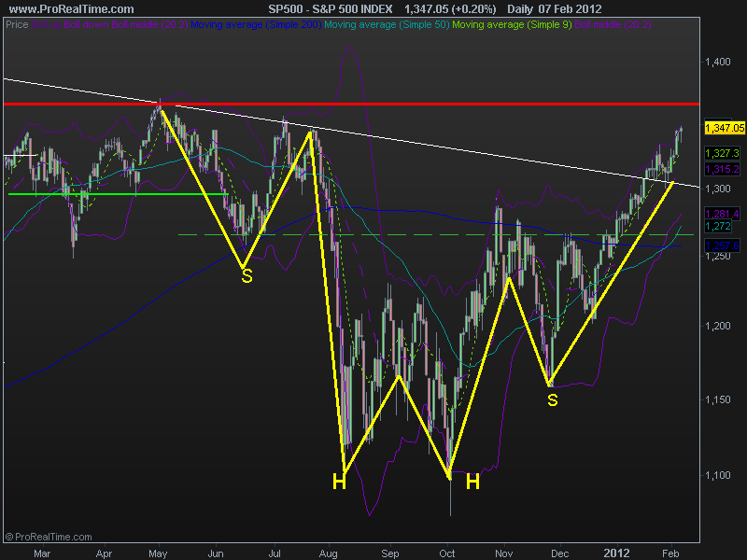
Task: Click the 1,200 price axis label
Action: point(718,326)
